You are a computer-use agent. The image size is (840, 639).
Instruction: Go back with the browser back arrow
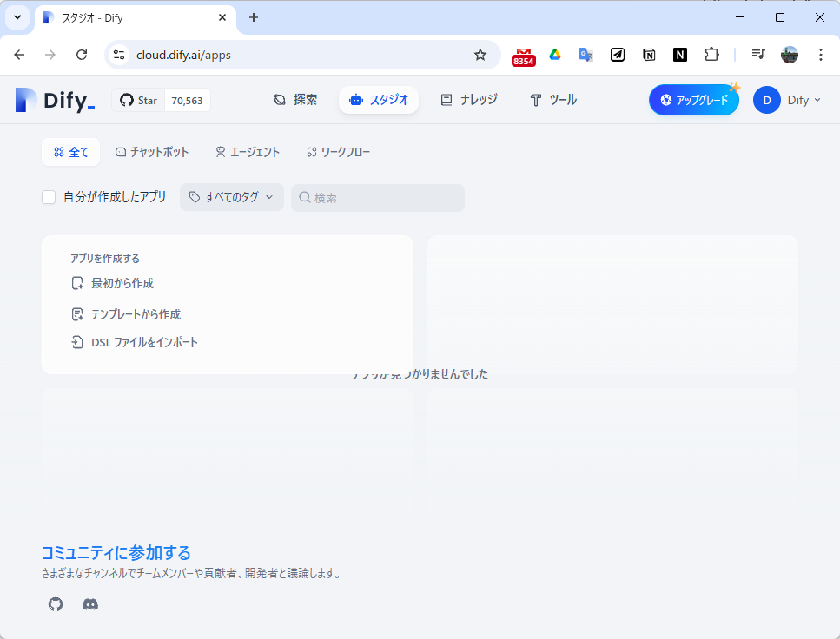(x=19, y=55)
